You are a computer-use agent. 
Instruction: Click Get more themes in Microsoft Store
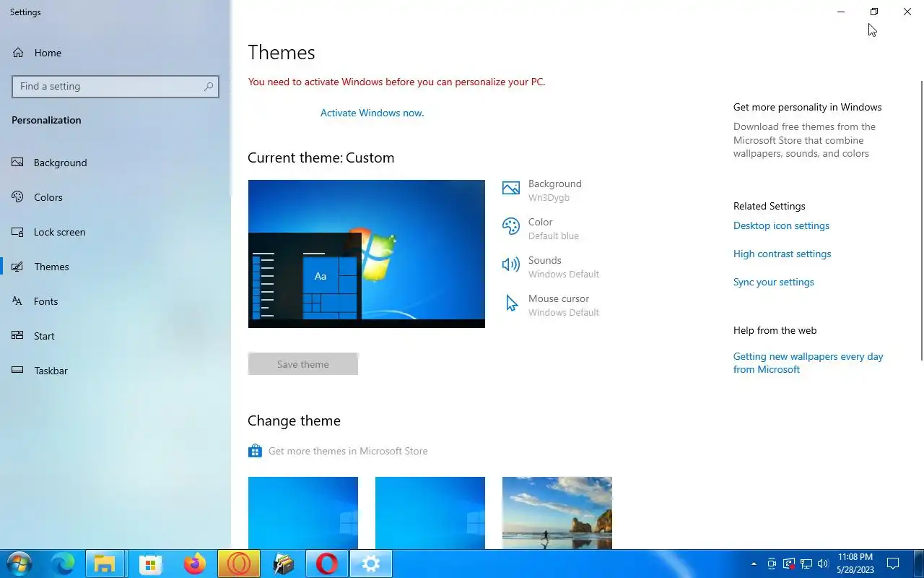click(x=338, y=451)
